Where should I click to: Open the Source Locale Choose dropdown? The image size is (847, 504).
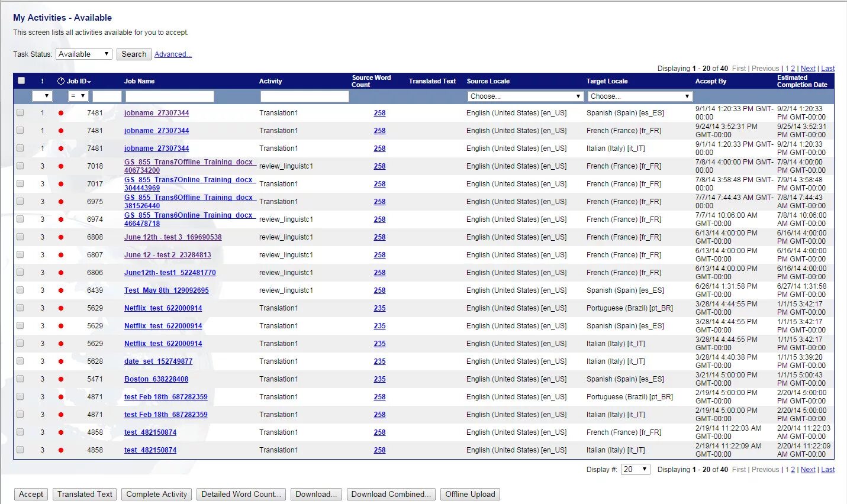point(524,96)
